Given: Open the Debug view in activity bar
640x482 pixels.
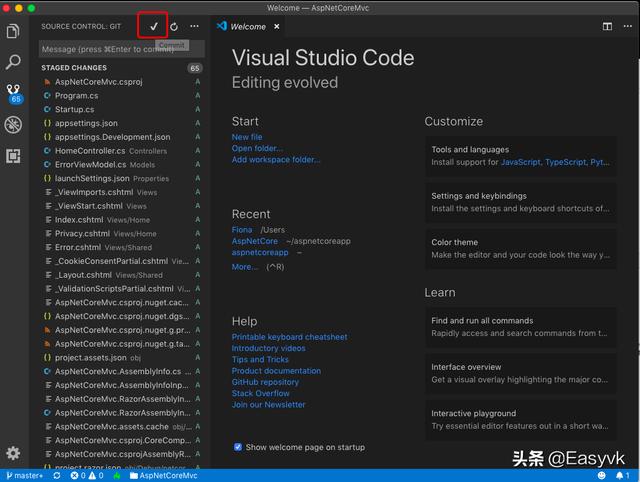Looking at the screenshot, I should [x=13, y=124].
